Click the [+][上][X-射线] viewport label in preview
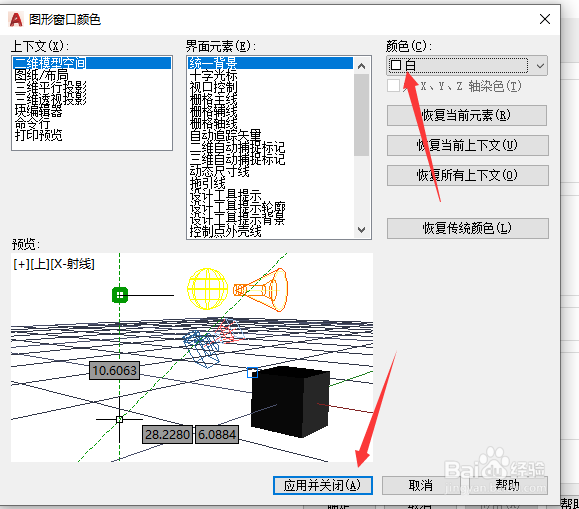The height and width of the screenshot is (509, 579). [54, 264]
